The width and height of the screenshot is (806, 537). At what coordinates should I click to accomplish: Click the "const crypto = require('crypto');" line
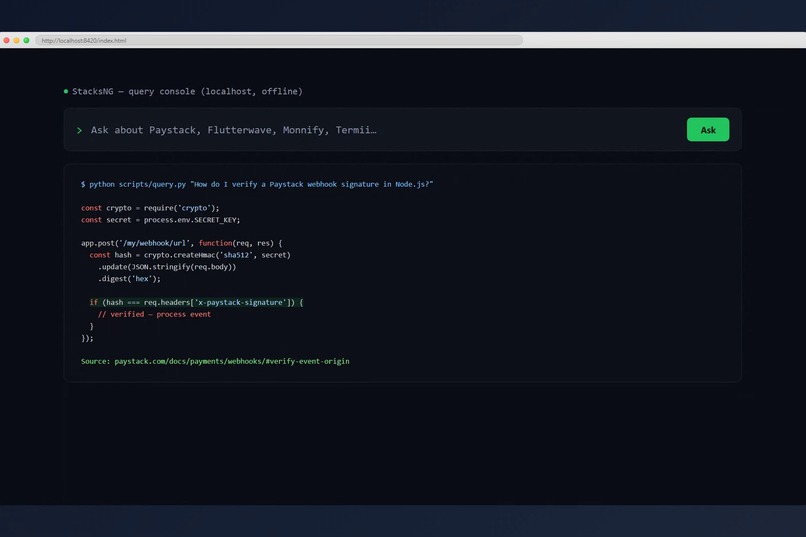point(150,208)
